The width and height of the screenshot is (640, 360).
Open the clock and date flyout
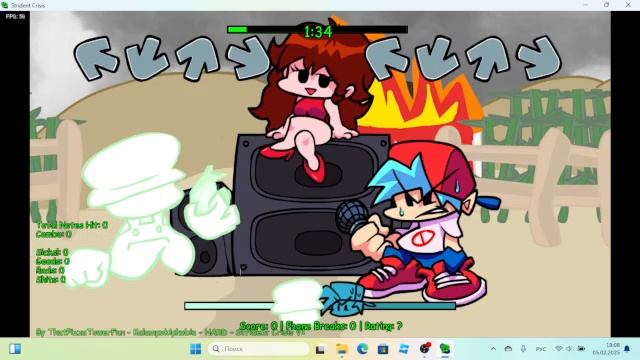(x=607, y=349)
